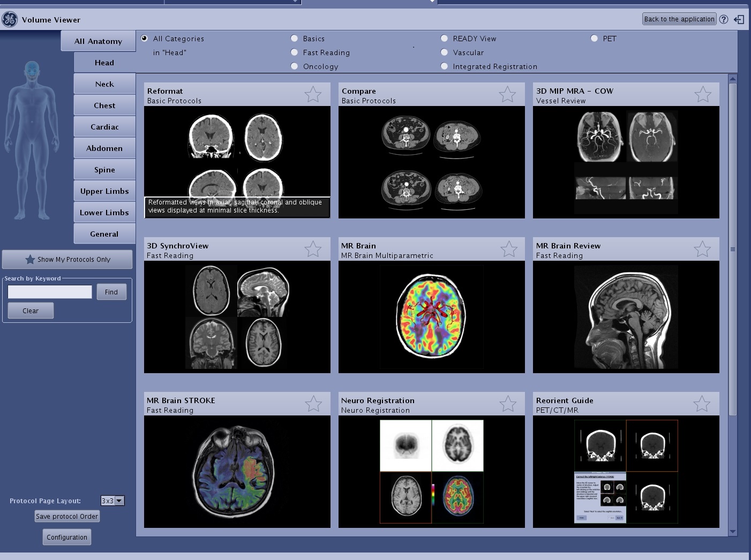
Task: Open the Protocol Page Layout dropdown
Action: pyautogui.click(x=119, y=501)
